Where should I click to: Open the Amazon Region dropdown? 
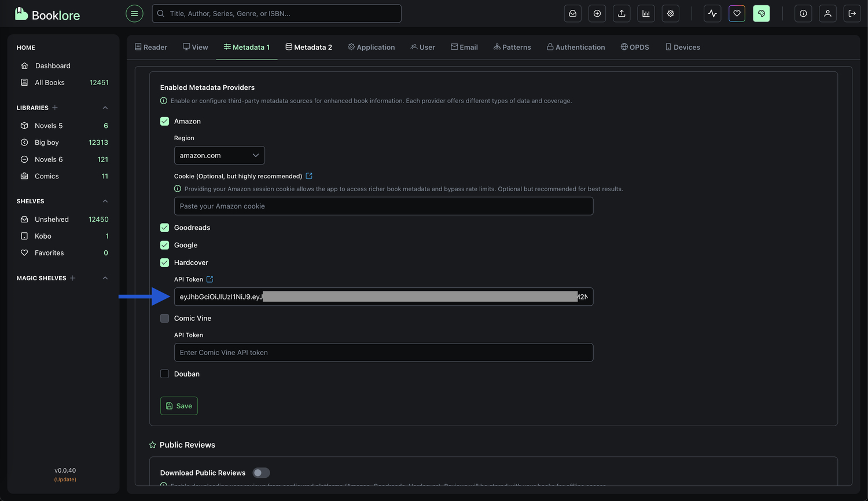(x=219, y=155)
